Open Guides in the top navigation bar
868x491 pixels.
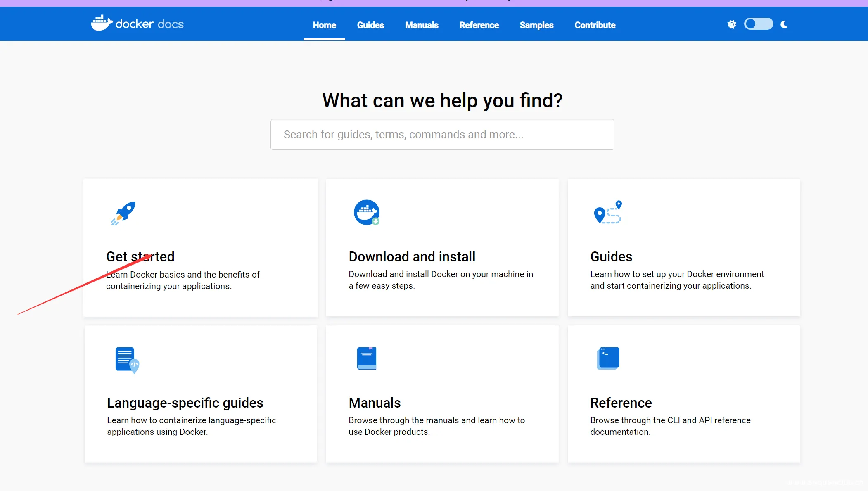coord(370,25)
